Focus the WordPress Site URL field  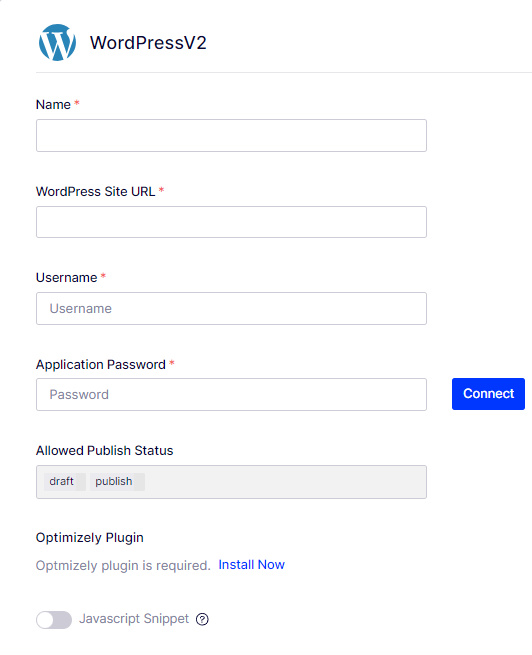click(231, 222)
